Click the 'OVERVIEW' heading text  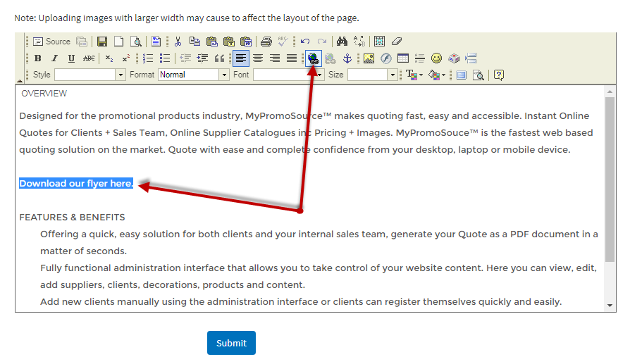pos(44,94)
